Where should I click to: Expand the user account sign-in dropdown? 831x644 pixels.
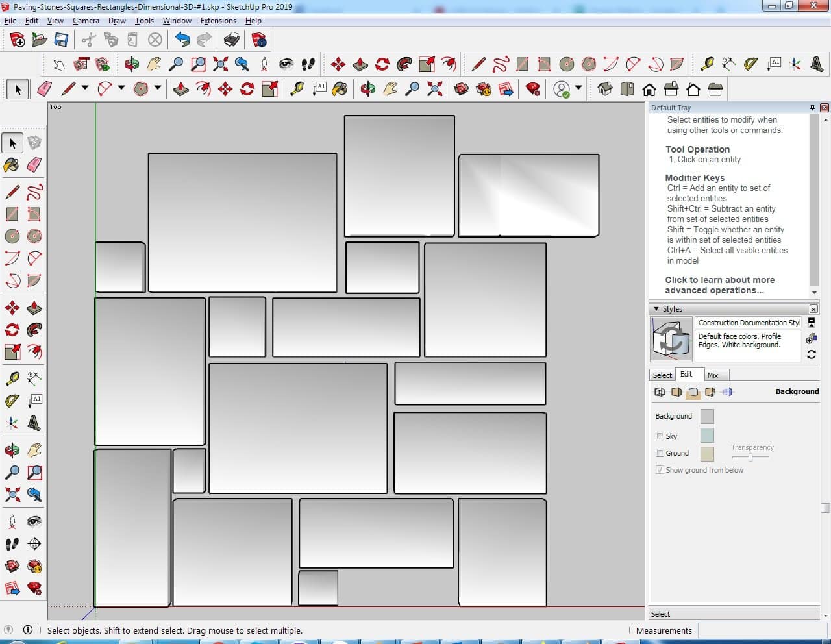tap(578, 88)
